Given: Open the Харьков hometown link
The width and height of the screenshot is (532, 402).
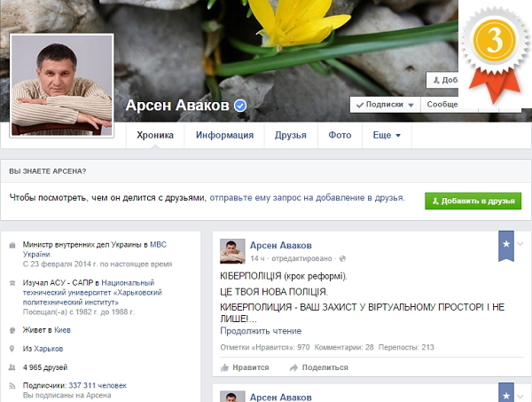Looking at the screenshot, I should pos(49,349).
